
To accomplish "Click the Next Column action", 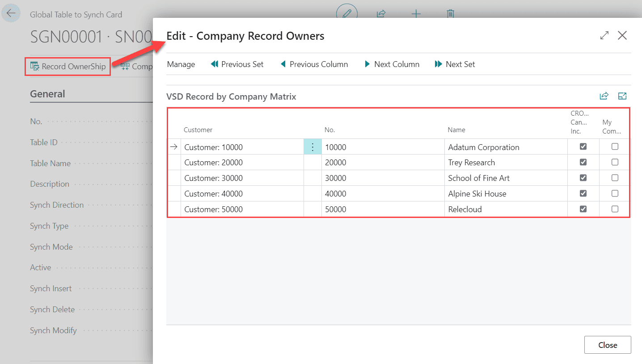I will tap(392, 64).
